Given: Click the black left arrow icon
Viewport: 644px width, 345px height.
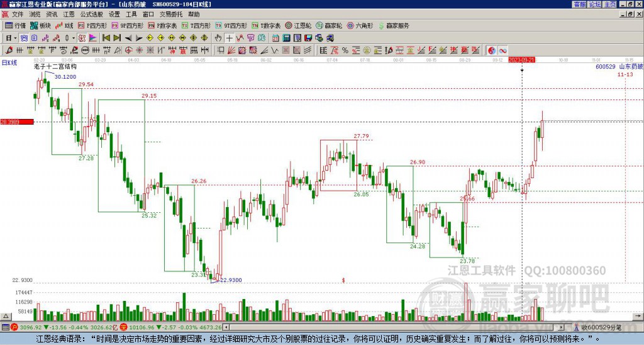Looking at the screenshot, I should click(x=128, y=38).
